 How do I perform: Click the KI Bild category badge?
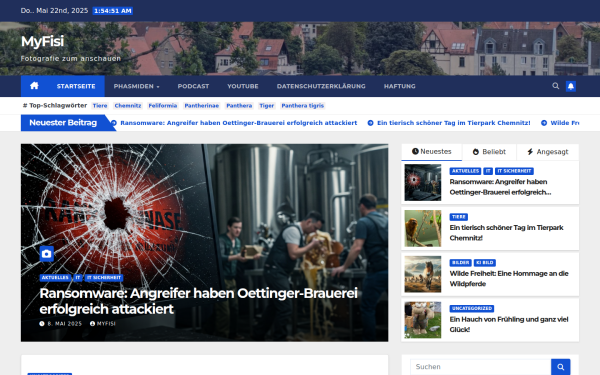(x=485, y=263)
